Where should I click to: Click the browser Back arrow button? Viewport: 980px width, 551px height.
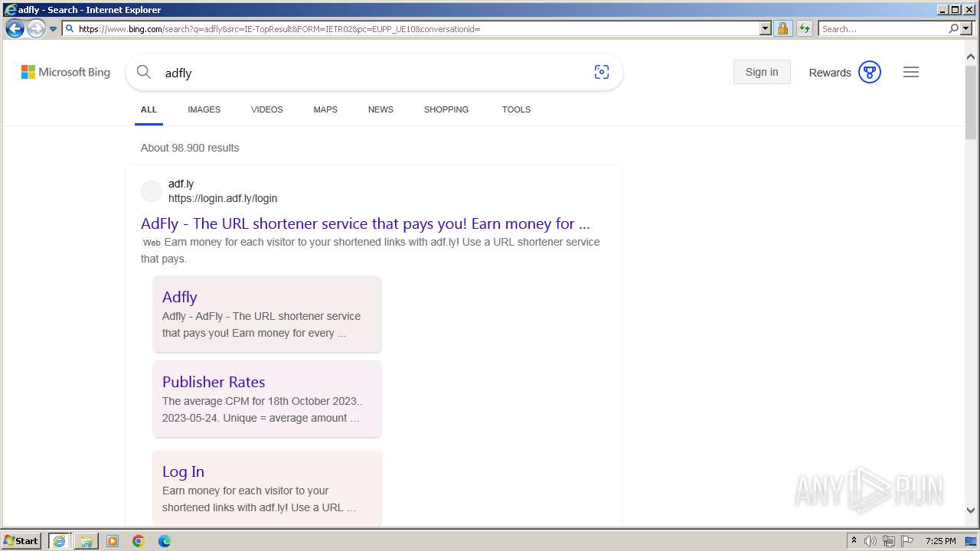click(15, 29)
